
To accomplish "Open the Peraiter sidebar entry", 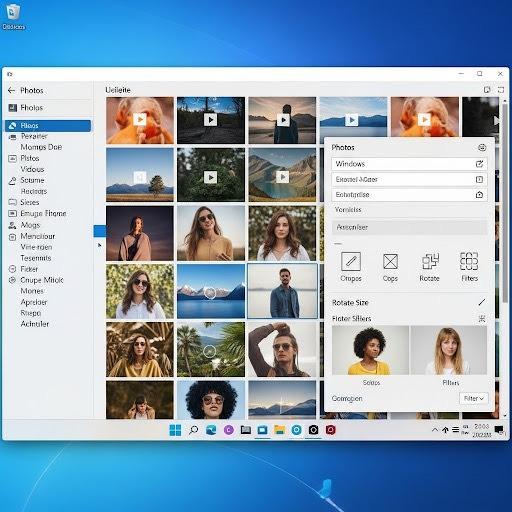I will [x=34, y=136].
